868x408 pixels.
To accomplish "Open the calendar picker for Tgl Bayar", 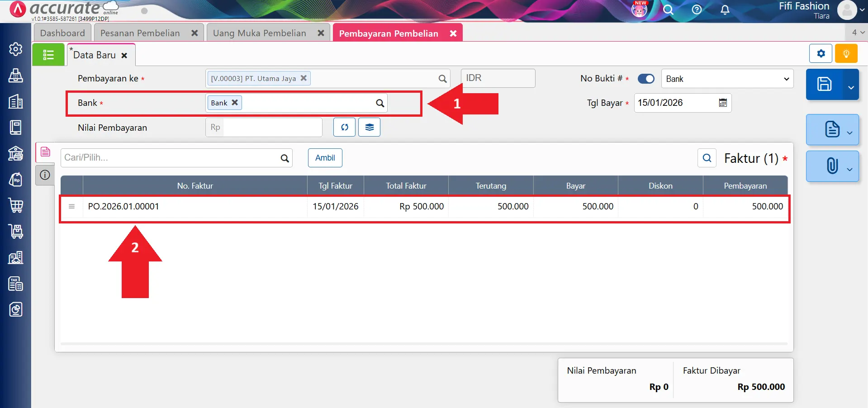I will (x=723, y=103).
